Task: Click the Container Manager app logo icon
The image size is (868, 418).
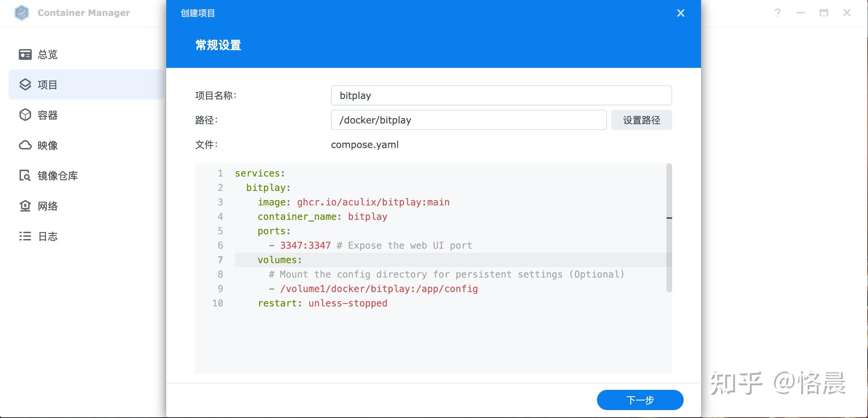Action: tap(22, 13)
